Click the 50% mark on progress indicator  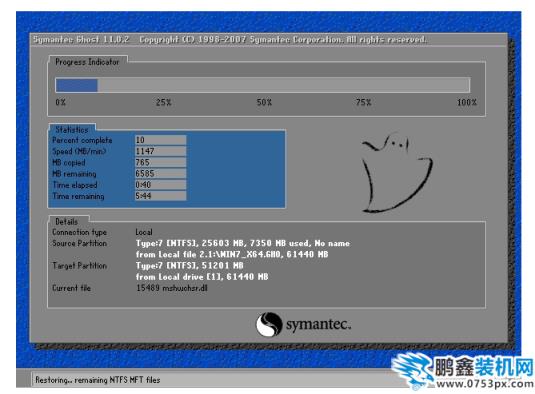point(264,102)
